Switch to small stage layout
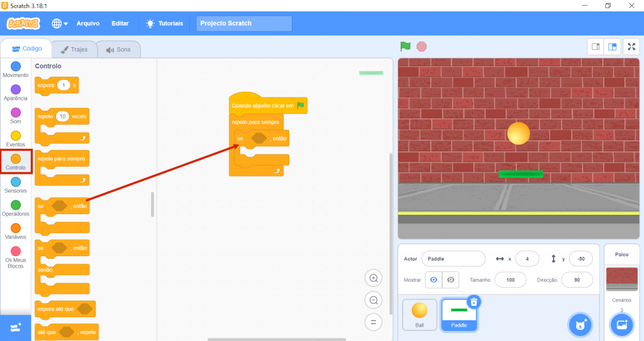The height and width of the screenshot is (341, 644). [x=596, y=46]
